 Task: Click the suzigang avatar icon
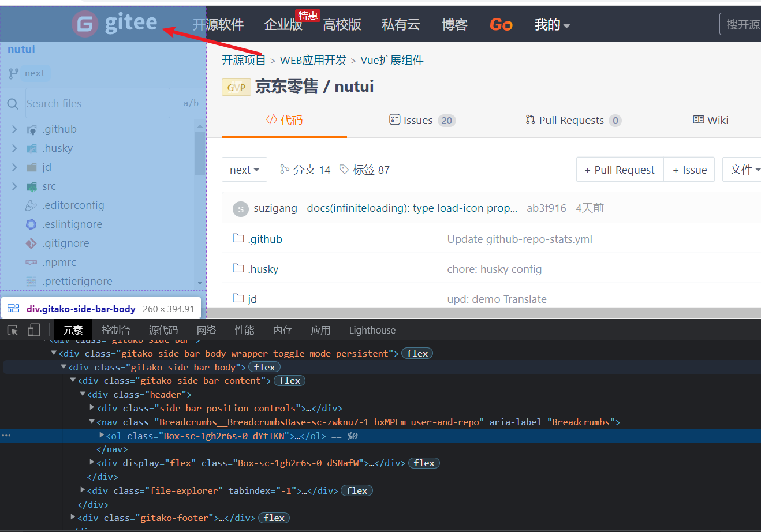tap(241, 209)
